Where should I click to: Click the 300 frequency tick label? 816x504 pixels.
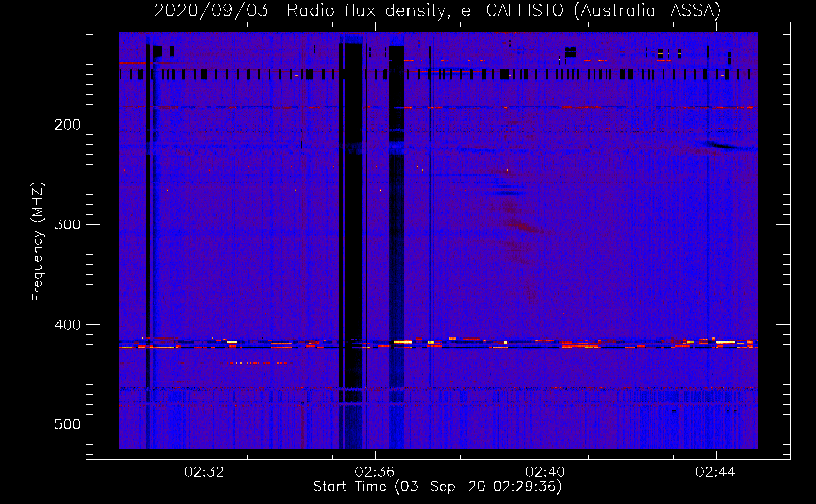coord(68,224)
